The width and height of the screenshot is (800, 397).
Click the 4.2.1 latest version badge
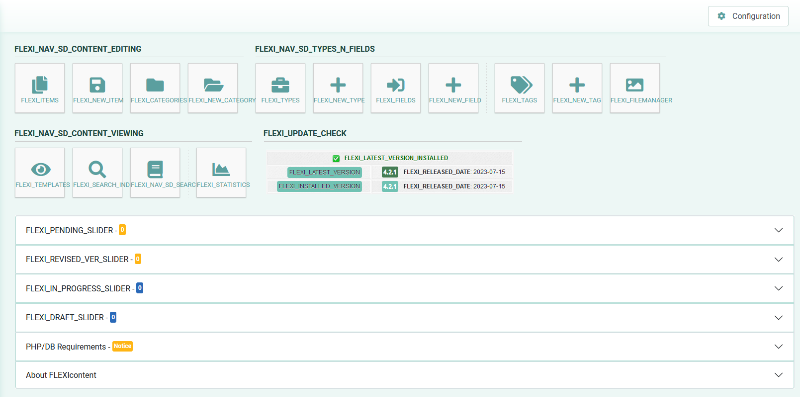390,172
